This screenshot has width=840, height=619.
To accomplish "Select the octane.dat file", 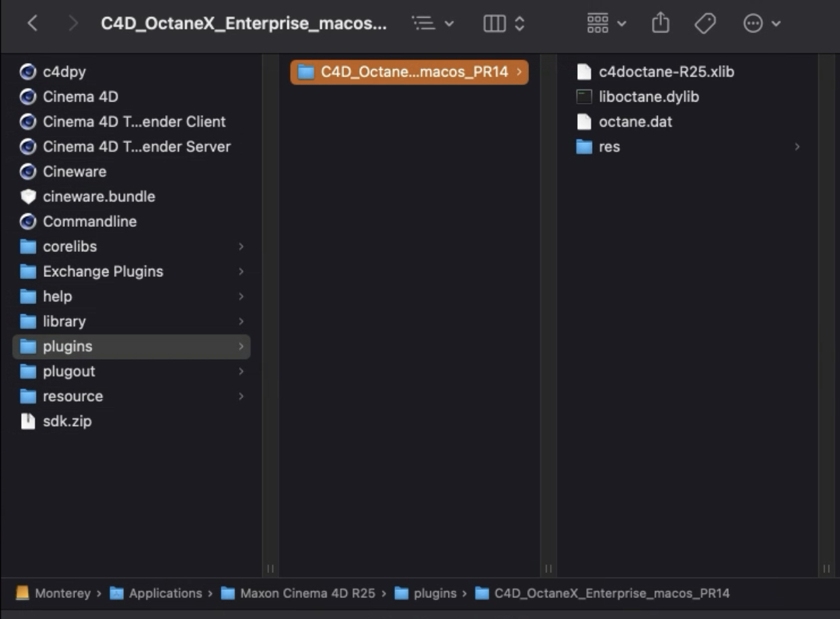I will (635, 122).
